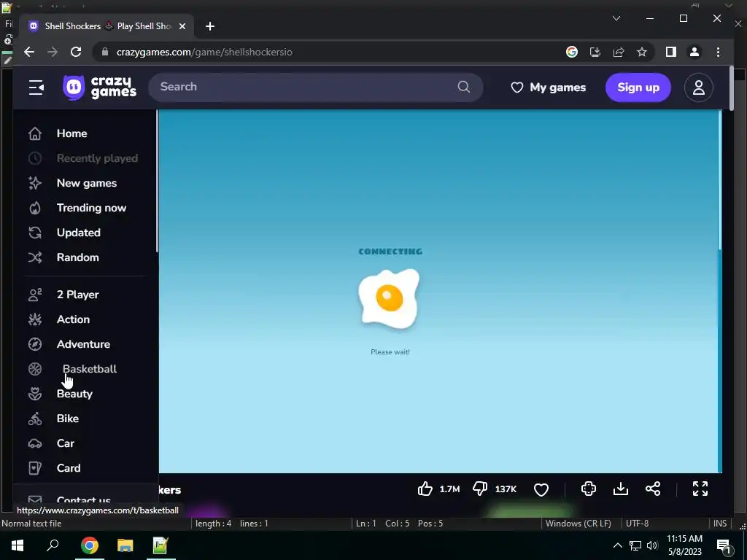This screenshot has height=560, width=747.
Task: Open the CrazyGames logo homepage link
Action: (99, 87)
